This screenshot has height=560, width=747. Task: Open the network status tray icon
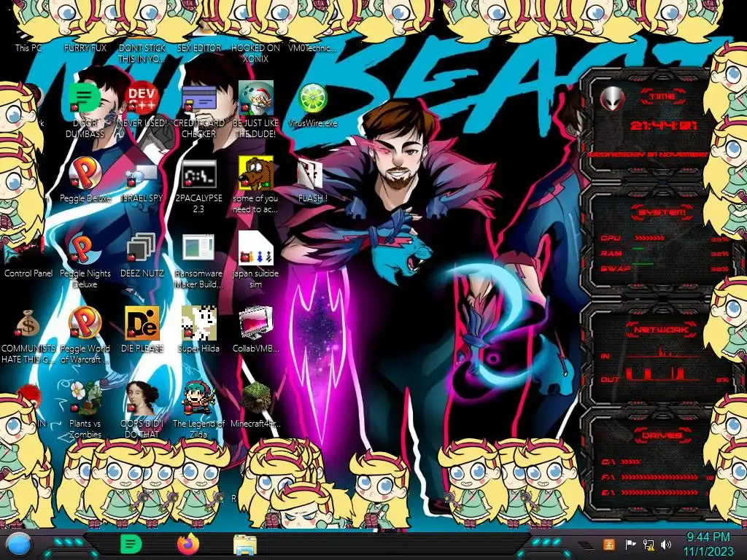[648, 544]
